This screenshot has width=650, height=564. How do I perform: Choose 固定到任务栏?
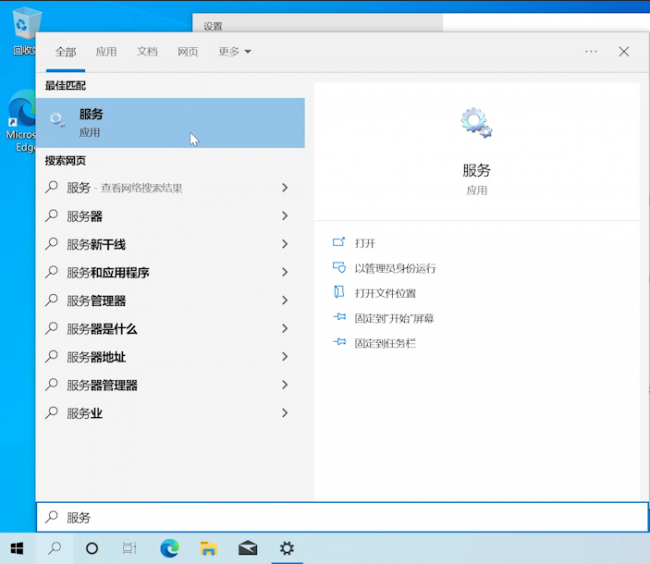click(385, 343)
